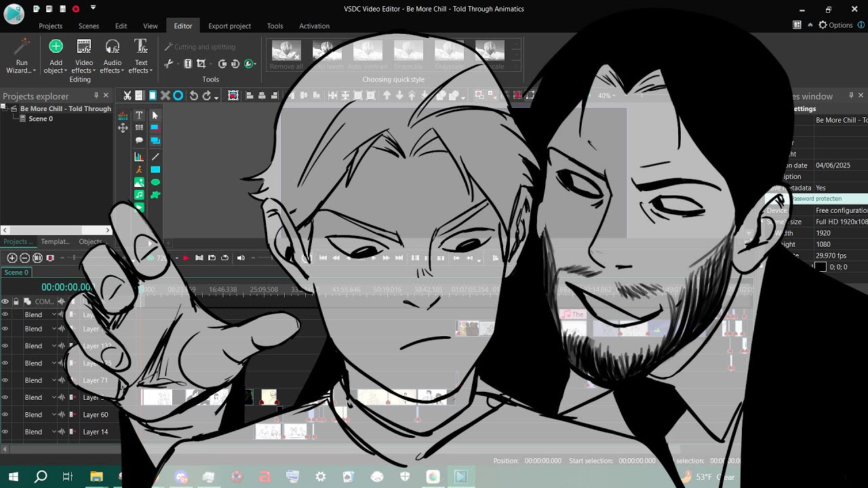The width and height of the screenshot is (868, 488).
Task: Toggle audio waveform icon for Layer 60
Action: click(61, 415)
